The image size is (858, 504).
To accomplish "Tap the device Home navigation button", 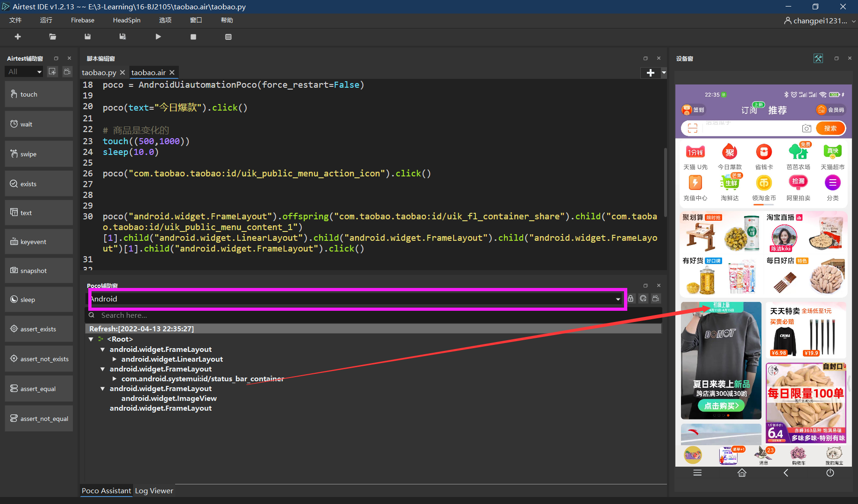I will [x=742, y=473].
